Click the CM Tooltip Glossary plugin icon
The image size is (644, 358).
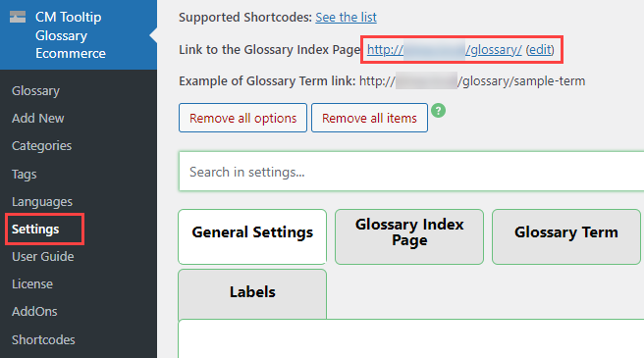click(18, 17)
